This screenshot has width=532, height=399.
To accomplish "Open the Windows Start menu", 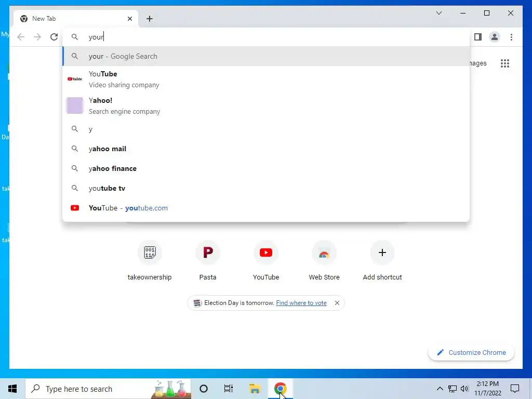I will 12,389.
